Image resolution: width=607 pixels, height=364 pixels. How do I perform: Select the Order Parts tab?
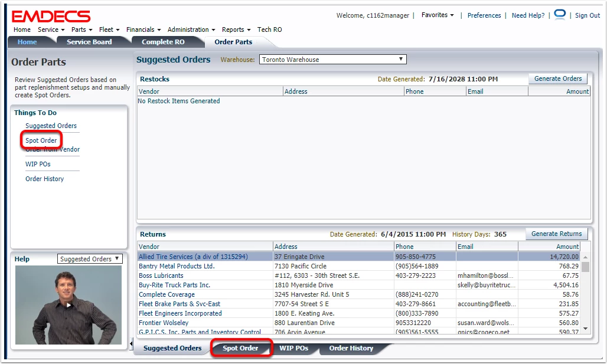[233, 42]
